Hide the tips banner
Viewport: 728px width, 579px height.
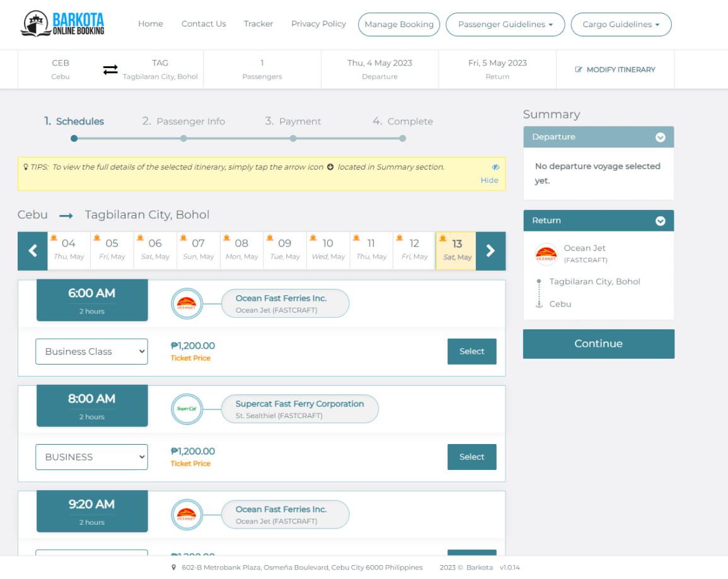489,180
